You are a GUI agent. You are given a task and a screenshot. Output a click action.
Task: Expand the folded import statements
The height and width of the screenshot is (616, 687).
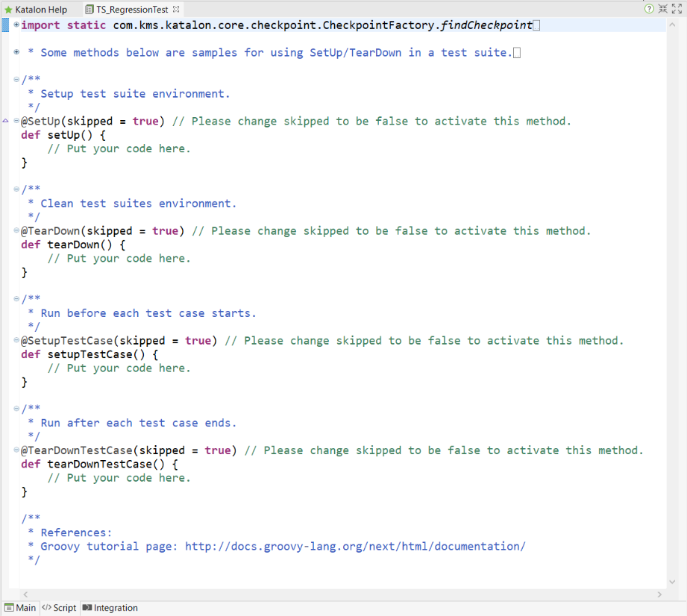tap(16, 25)
